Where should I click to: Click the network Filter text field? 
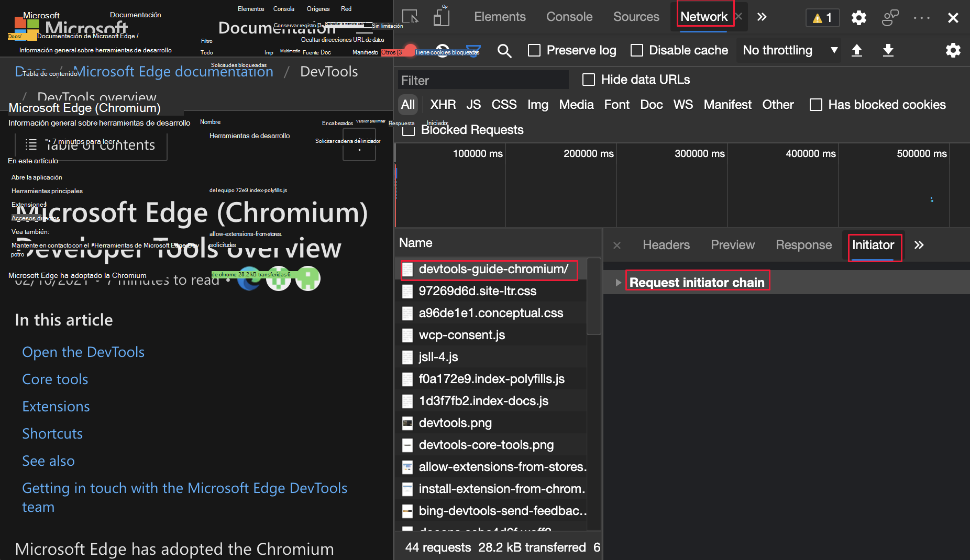pos(483,80)
